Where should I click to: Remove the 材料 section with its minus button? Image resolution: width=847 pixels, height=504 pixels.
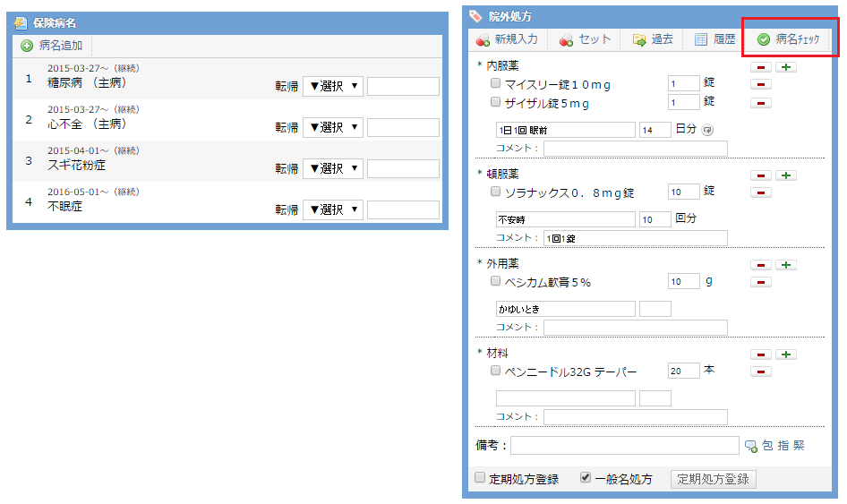pos(760,355)
